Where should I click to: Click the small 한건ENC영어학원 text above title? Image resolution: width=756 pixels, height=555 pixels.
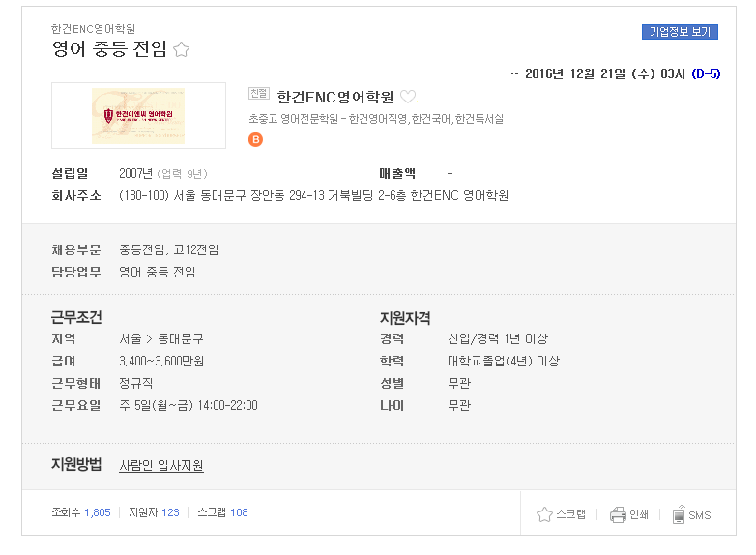pos(93,29)
